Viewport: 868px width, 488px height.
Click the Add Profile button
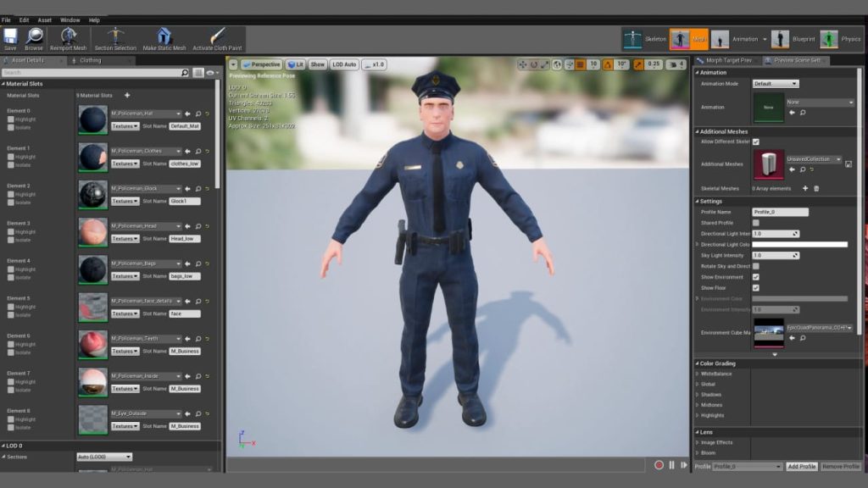click(801, 465)
